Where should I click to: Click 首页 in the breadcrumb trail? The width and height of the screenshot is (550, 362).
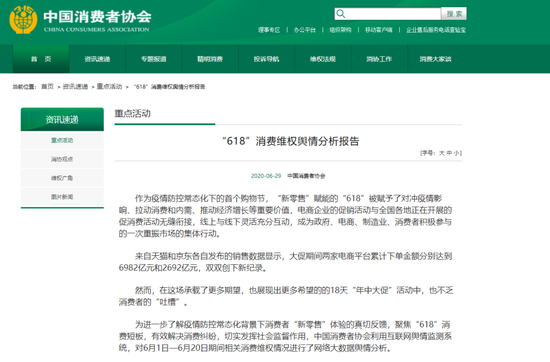[47, 86]
